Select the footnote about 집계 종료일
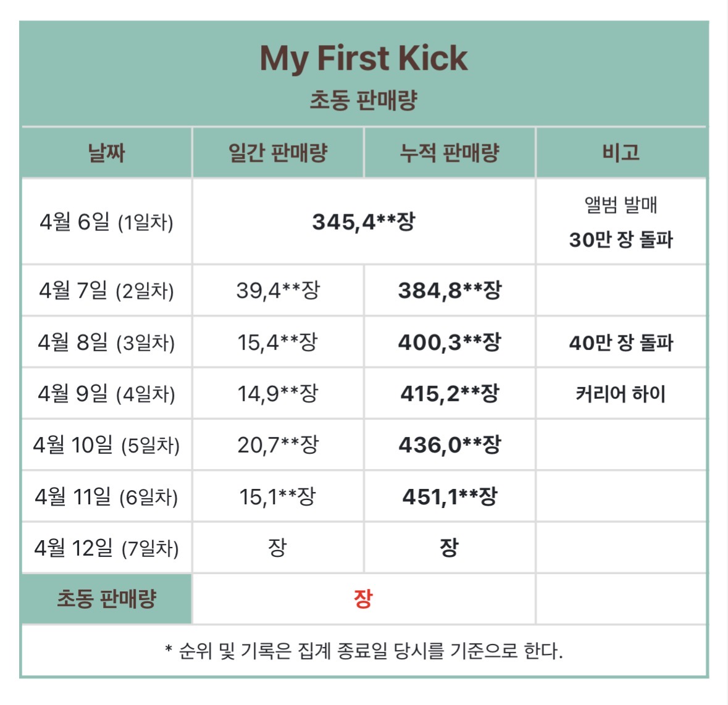The image size is (728, 705). point(364,650)
